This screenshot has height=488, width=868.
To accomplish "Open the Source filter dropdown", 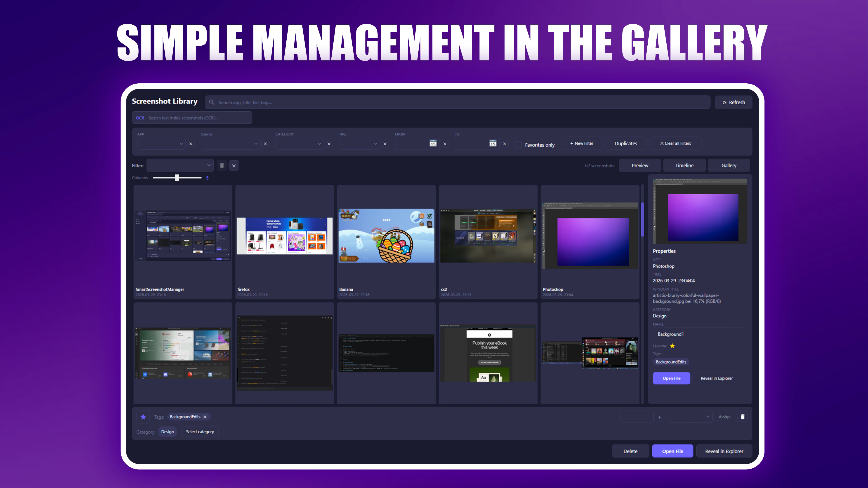I will point(230,144).
